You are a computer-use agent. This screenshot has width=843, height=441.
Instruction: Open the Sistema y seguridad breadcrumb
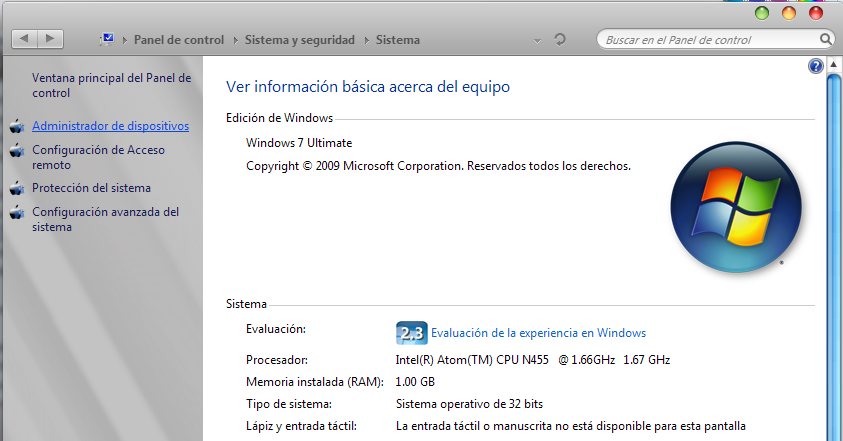[x=300, y=40]
